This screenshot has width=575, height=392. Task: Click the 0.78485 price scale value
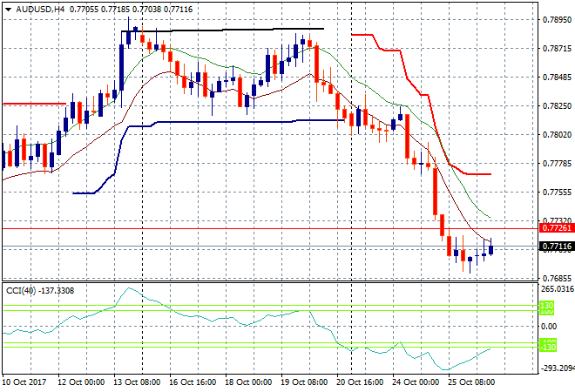coord(557,77)
